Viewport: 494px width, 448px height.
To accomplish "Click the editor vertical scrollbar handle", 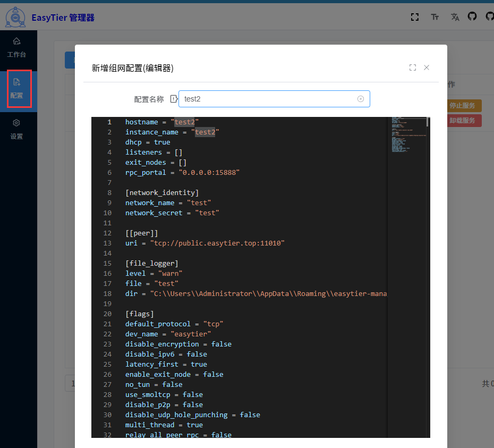I will click(x=428, y=122).
